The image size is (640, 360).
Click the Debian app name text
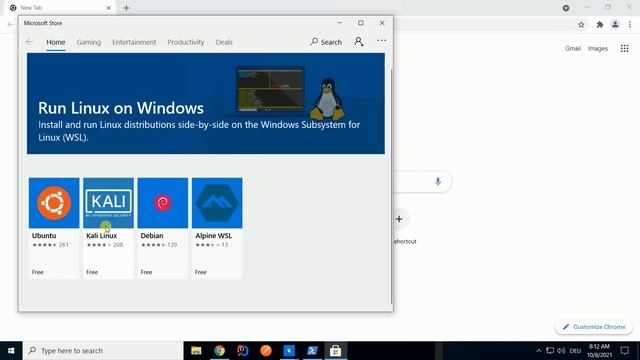click(x=152, y=236)
